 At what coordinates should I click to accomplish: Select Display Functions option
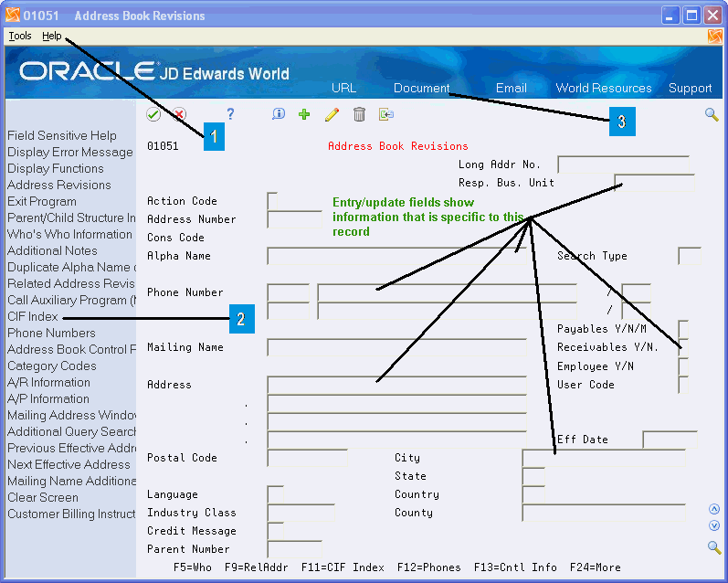55,168
